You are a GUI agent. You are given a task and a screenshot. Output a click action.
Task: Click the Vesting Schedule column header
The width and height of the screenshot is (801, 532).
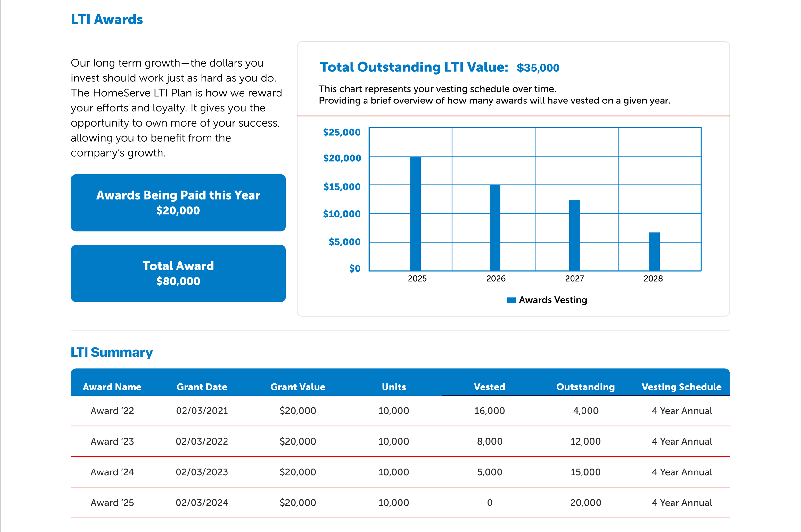click(681, 387)
